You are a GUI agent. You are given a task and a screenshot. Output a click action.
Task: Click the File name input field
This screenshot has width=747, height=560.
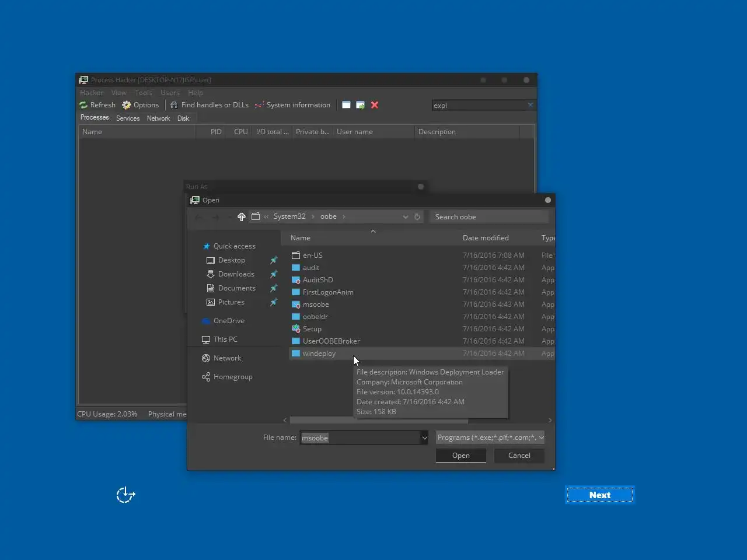(x=360, y=437)
